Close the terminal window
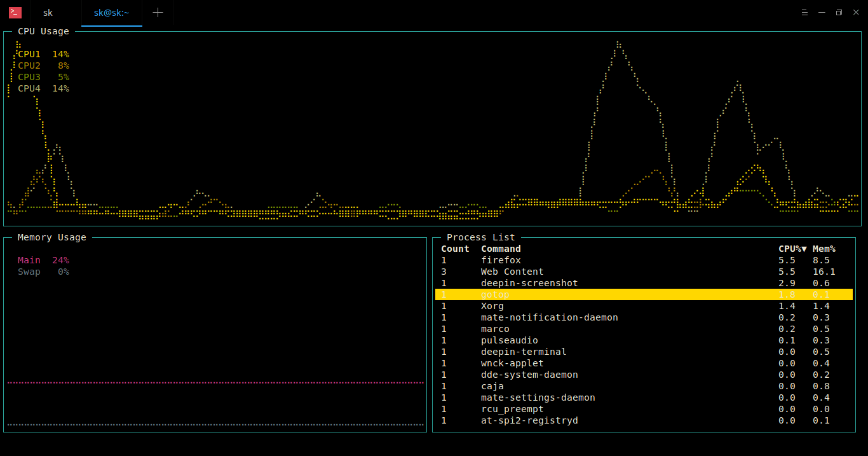This screenshot has height=456, width=868. pyautogui.click(x=856, y=13)
